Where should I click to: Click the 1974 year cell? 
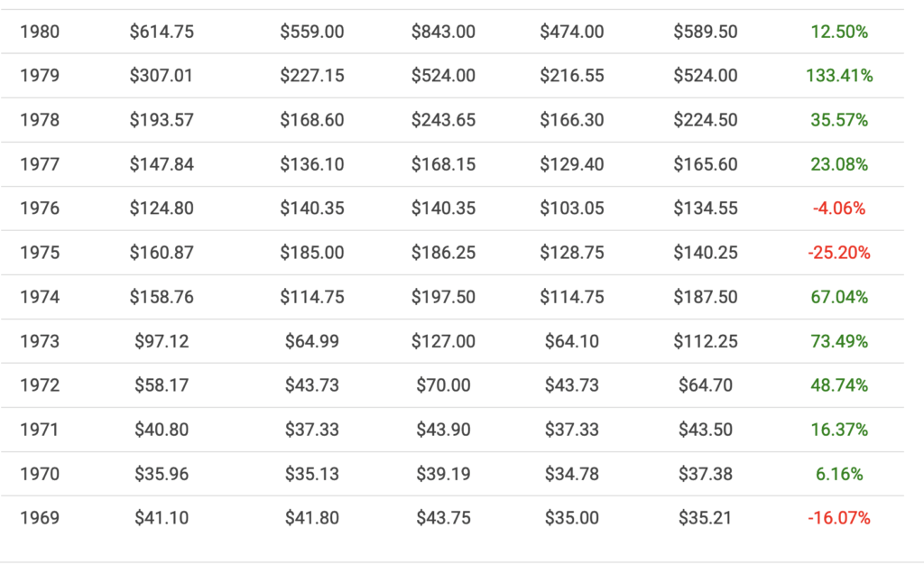click(40, 297)
